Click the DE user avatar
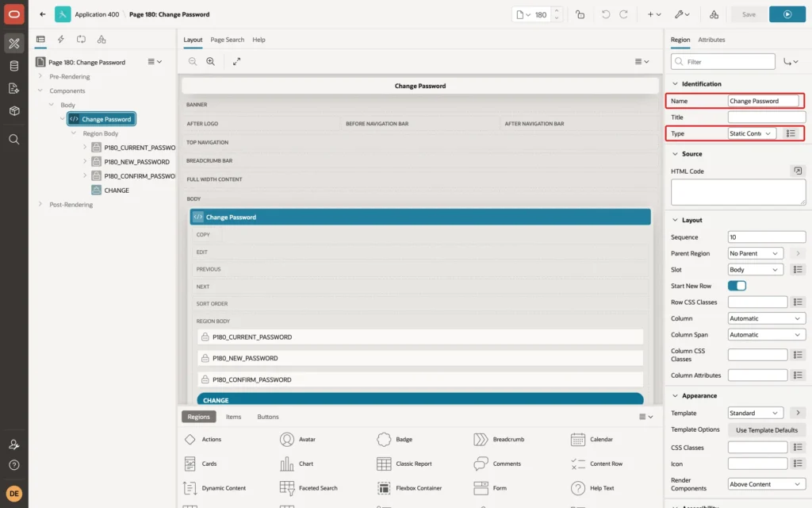This screenshot has height=508, width=812. 14,494
